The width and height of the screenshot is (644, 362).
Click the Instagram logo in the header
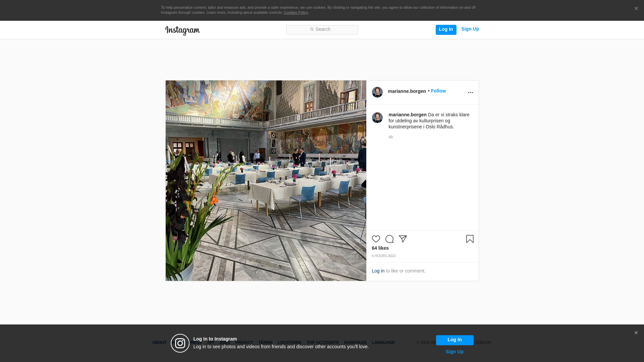point(182,31)
